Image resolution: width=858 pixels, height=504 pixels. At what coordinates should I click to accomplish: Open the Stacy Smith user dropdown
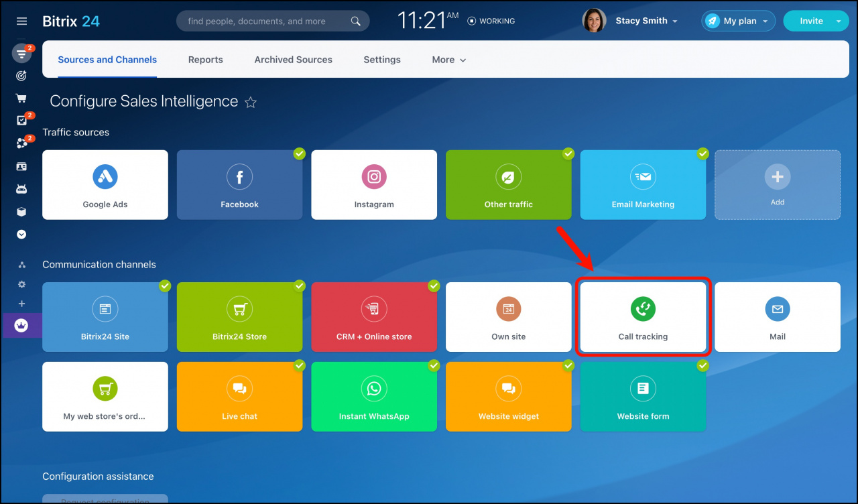click(x=647, y=21)
